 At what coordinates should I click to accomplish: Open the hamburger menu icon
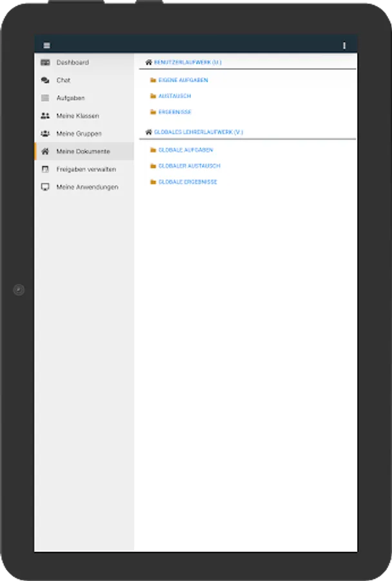(46, 45)
